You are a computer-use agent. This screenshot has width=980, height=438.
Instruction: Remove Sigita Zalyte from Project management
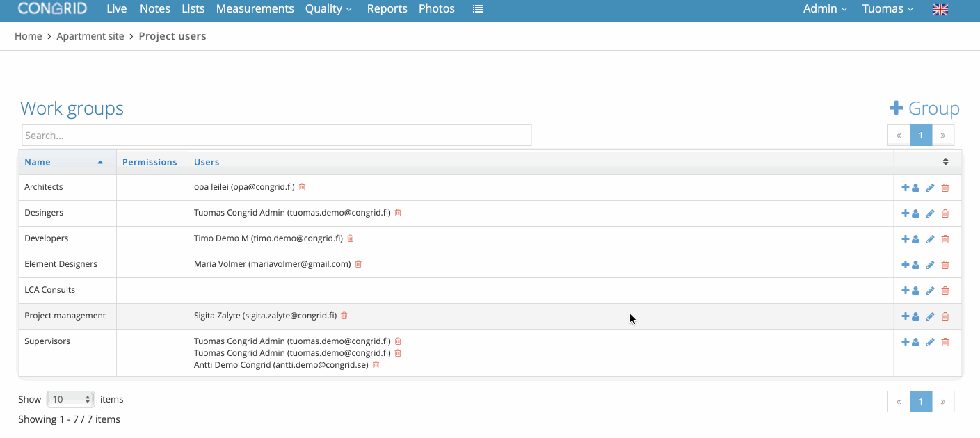pyautogui.click(x=344, y=316)
